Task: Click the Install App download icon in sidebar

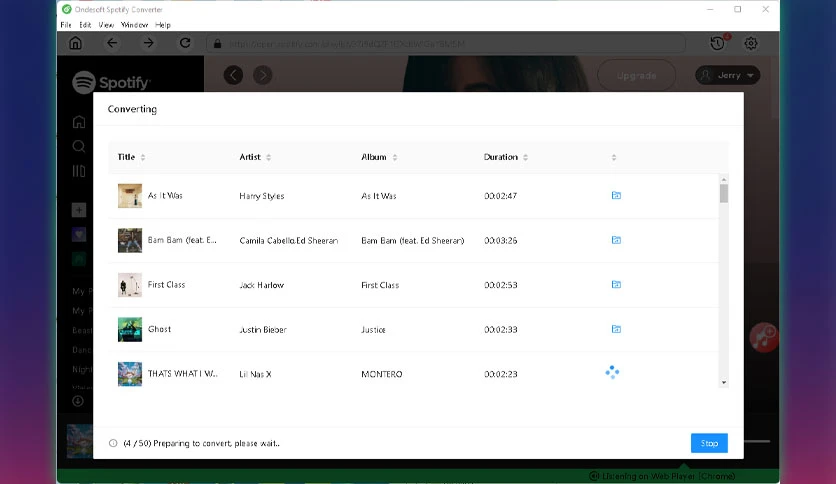Action: (78, 401)
